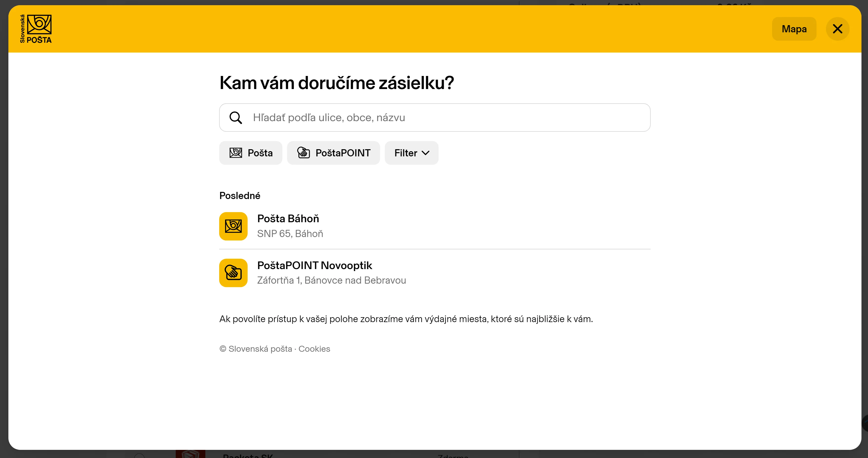Open the Filter dropdown
This screenshot has height=458, width=868.
pos(406,153)
